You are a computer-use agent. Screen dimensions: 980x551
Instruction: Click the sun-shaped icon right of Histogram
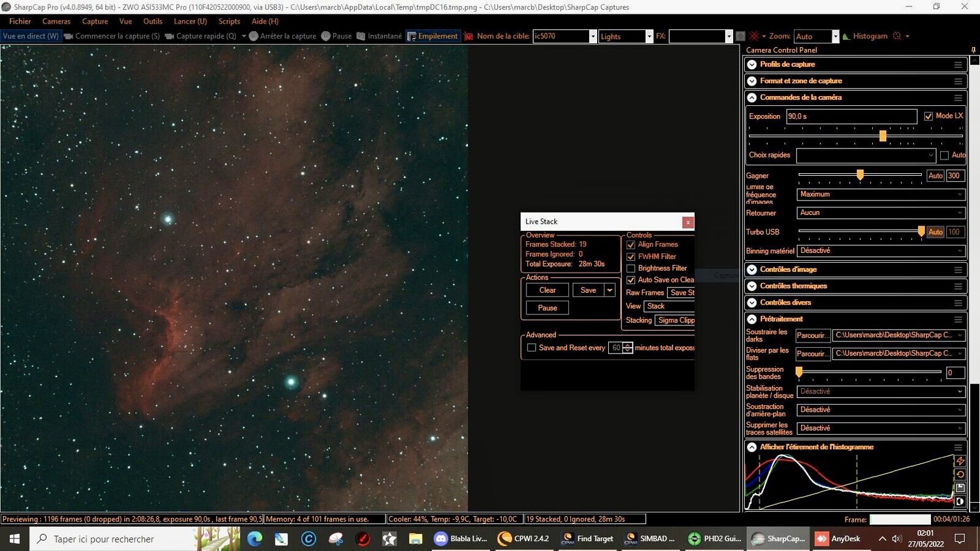coord(897,36)
